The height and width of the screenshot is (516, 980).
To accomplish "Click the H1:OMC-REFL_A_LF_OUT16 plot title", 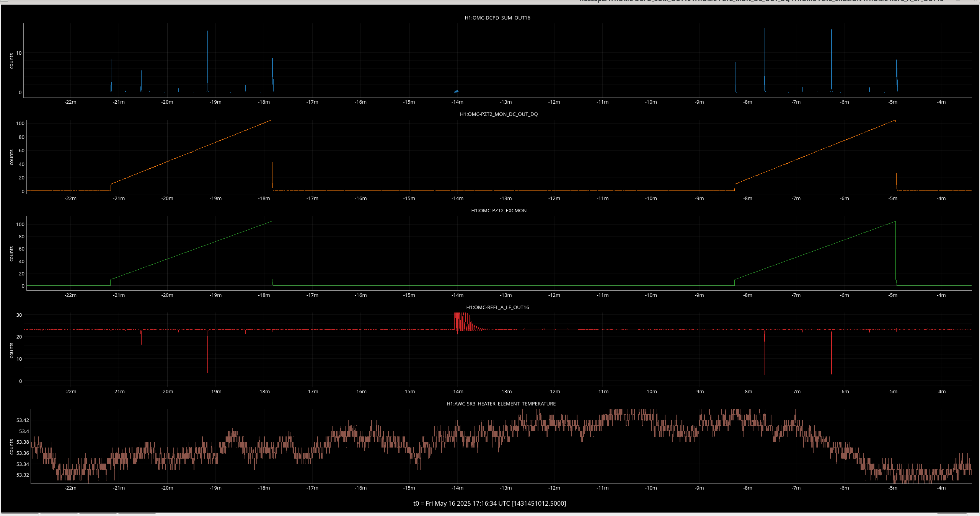I will (497, 307).
